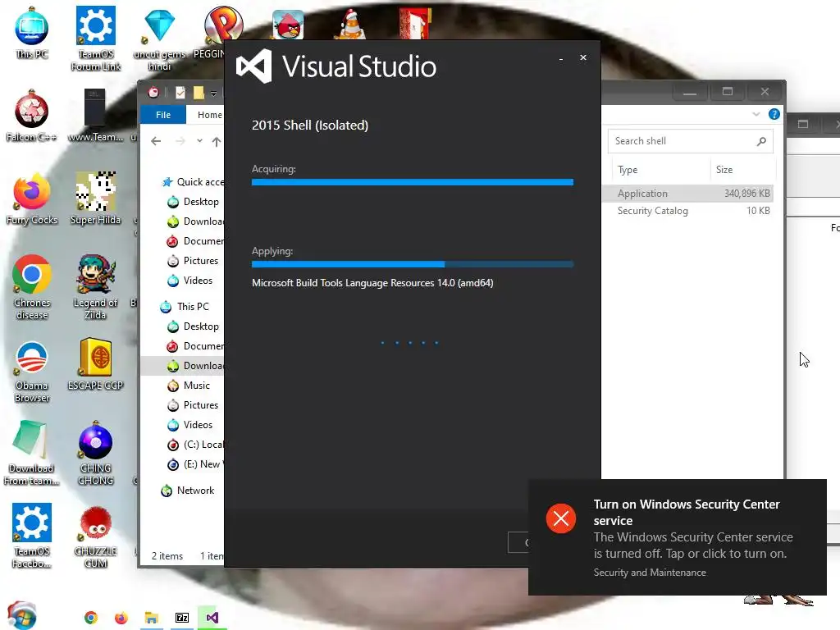This screenshot has width=840, height=630.
Task: Open uncut gems hindi desktop icon
Action: [x=159, y=39]
